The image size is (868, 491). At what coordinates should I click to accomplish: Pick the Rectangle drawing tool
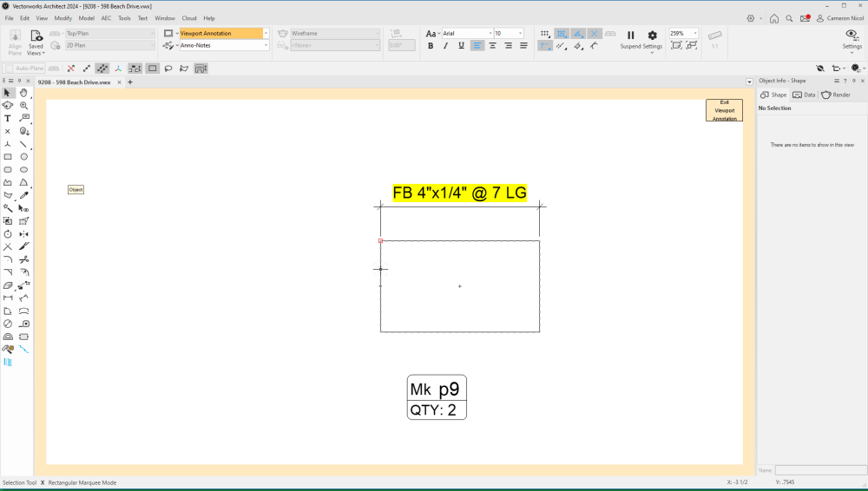pyautogui.click(x=8, y=157)
